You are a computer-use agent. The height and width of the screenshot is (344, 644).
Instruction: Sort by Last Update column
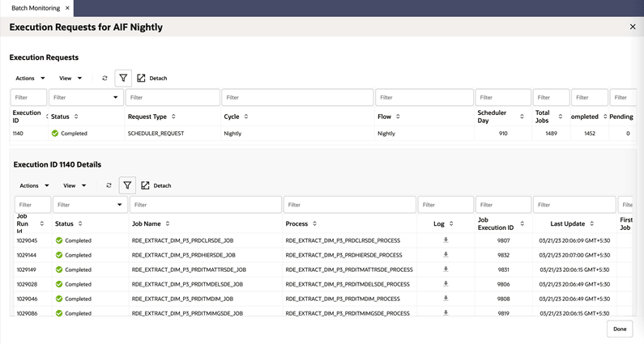click(592, 223)
